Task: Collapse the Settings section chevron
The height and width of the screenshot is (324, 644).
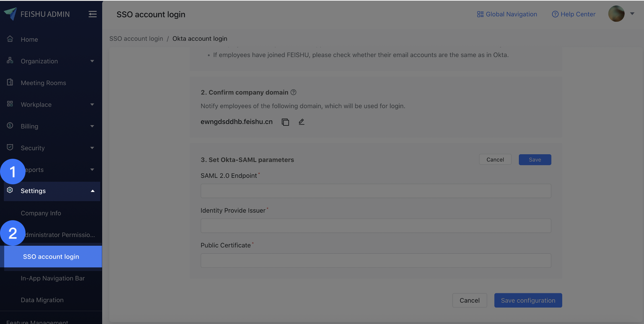Action: [x=92, y=191]
